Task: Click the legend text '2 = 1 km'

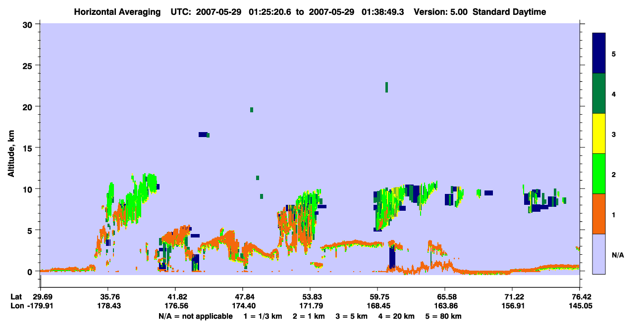Action: (309, 316)
